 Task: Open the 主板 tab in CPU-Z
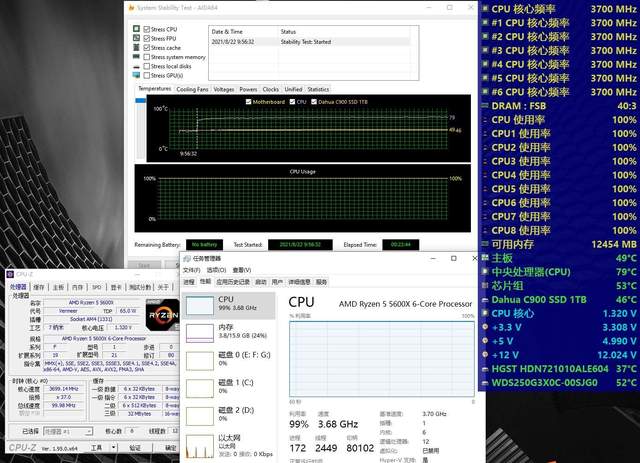click(58, 287)
